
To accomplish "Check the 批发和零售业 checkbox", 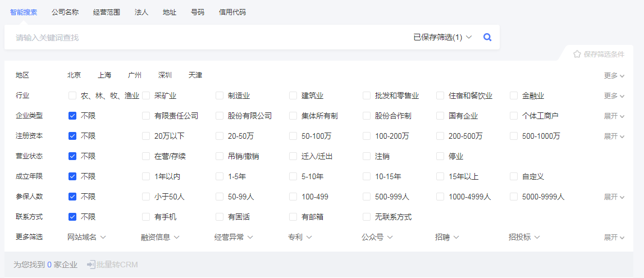I will [367, 95].
